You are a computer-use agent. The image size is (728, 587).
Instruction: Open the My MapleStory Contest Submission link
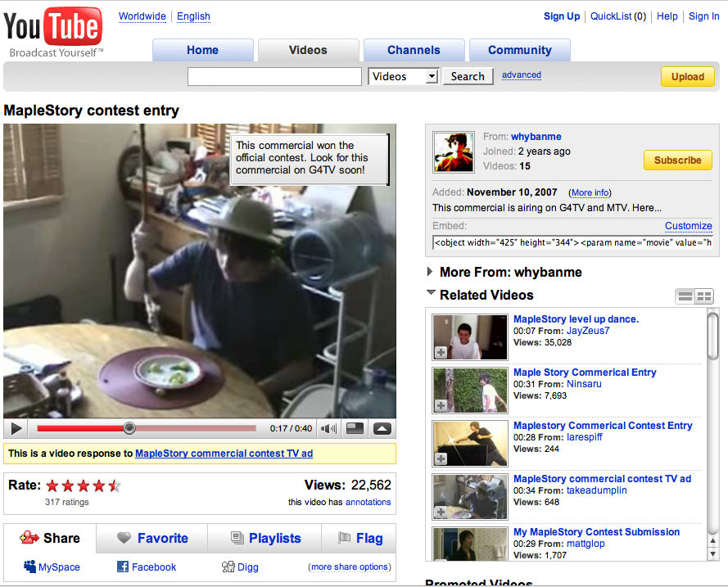pos(597,532)
